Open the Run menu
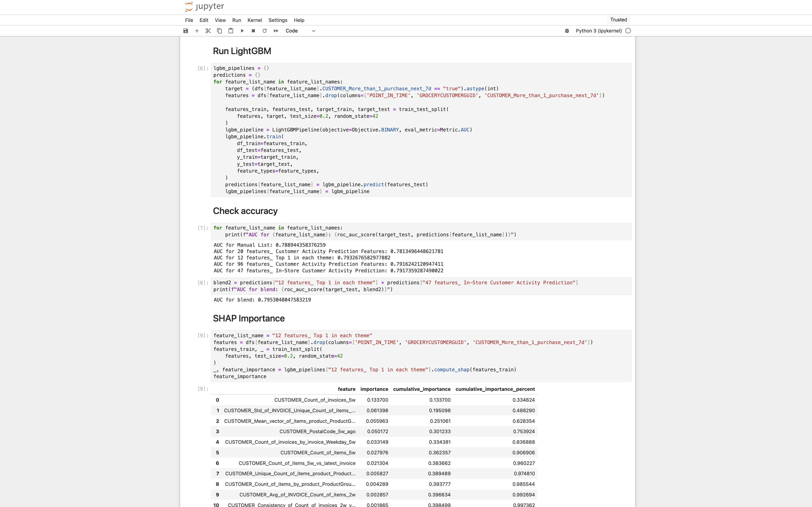Viewport: 812px width, 507px height. 237,20
